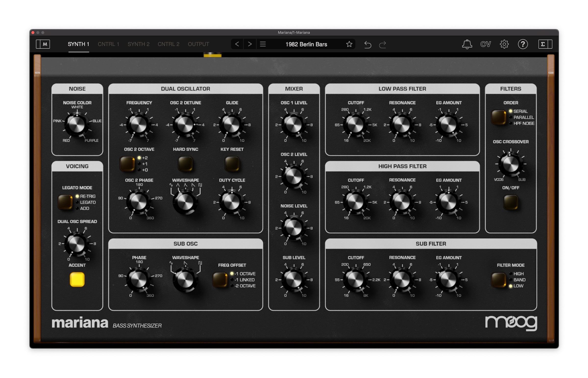This screenshot has height=378, width=588.
Task: Open the preset list menu
Action: [x=263, y=44]
